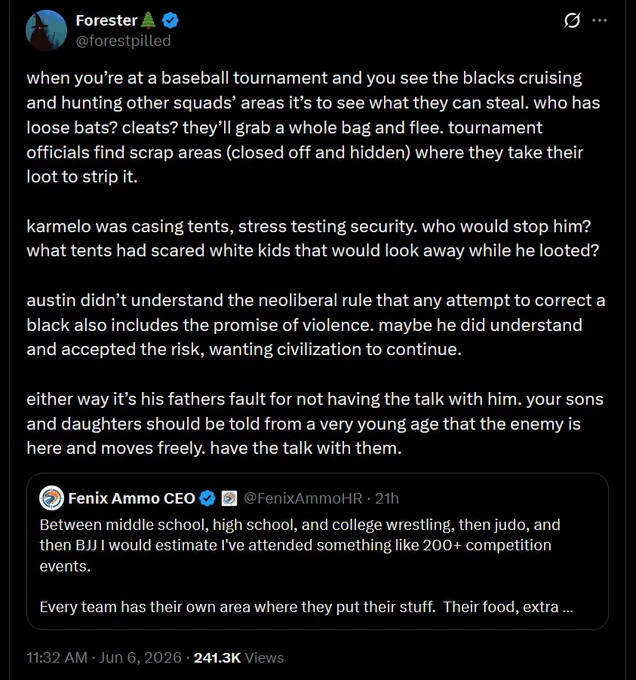Open the Fenix Ammo CEO name link
The image size is (636, 680).
[x=131, y=498]
